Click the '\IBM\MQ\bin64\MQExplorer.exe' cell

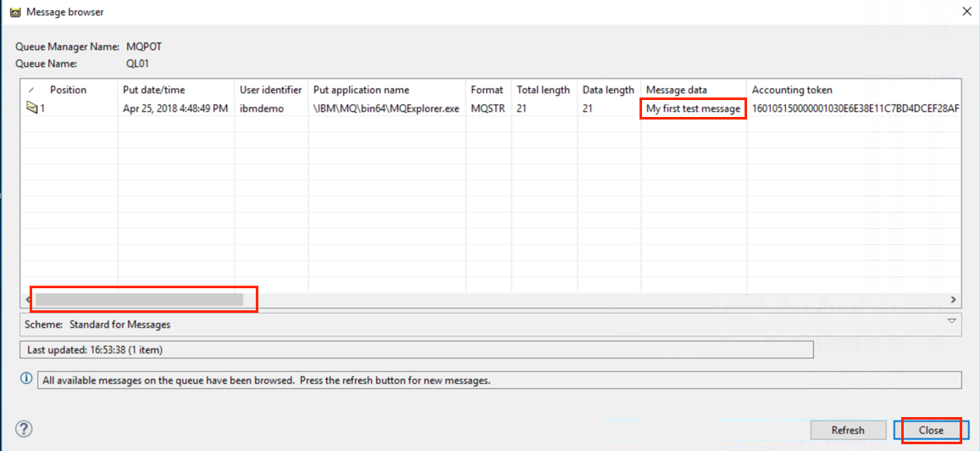click(386, 109)
